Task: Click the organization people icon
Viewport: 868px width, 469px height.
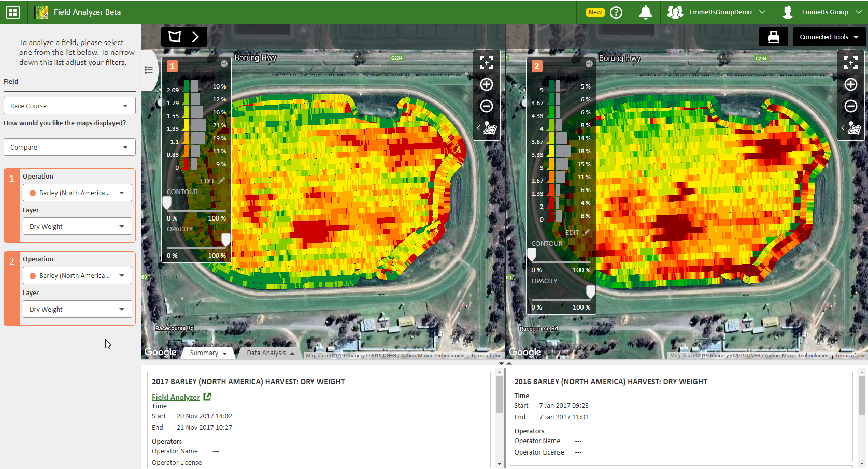Action: click(675, 12)
